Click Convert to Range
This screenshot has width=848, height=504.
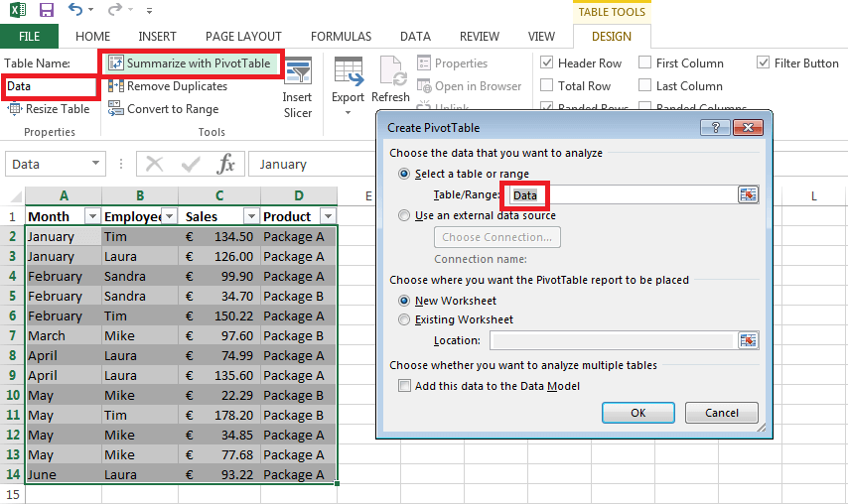163,109
